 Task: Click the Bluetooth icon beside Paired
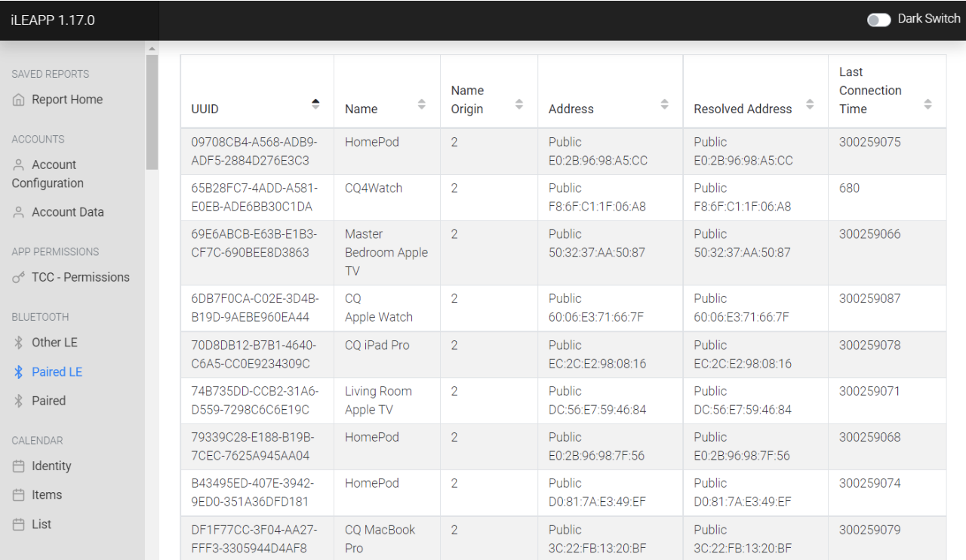(x=19, y=401)
